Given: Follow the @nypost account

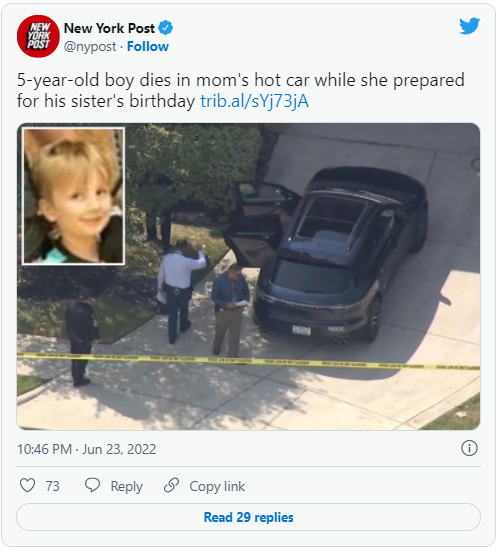Looking at the screenshot, I should coord(147,46).
